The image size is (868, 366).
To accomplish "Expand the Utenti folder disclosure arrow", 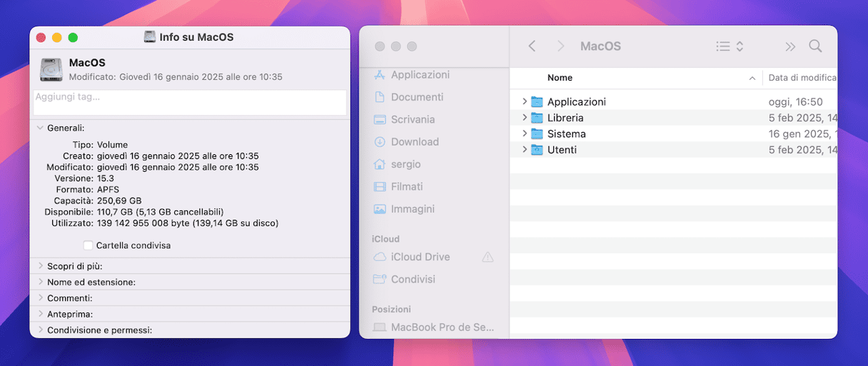I will point(525,150).
